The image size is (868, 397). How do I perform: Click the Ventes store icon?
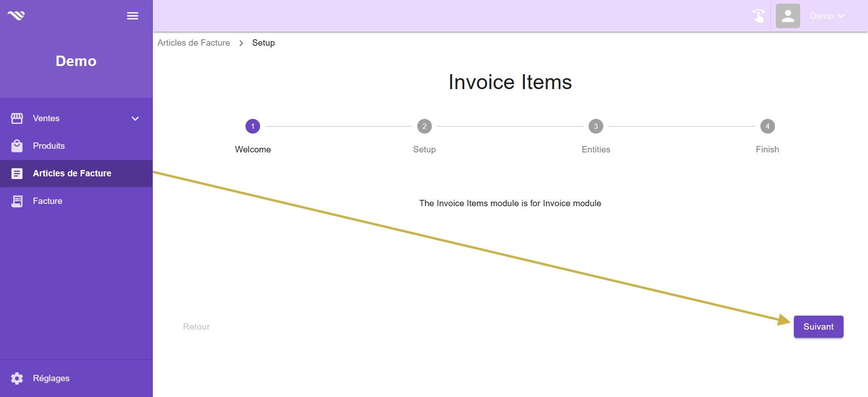pyautogui.click(x=17, y=118)
